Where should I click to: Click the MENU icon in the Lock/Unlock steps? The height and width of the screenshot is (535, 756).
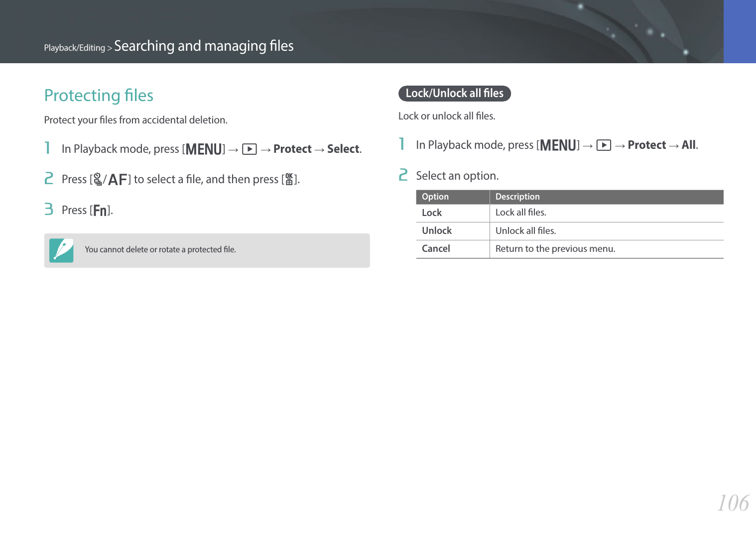558,145
